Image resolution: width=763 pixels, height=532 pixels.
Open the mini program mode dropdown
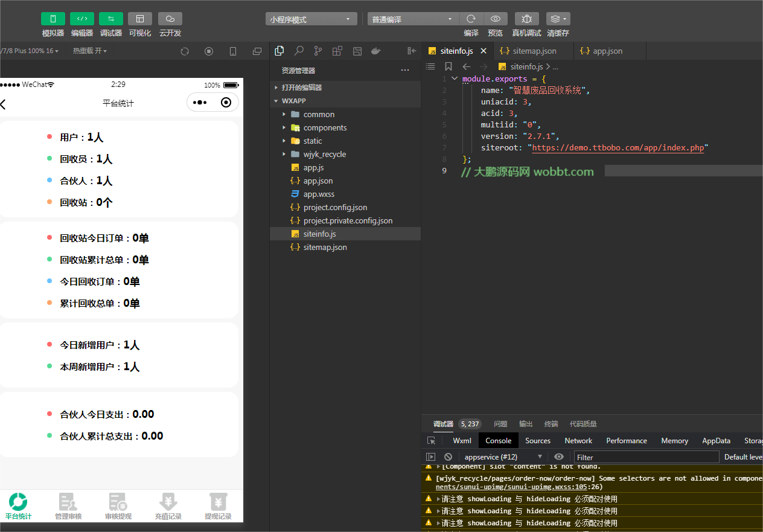click(x=311, y=19)
